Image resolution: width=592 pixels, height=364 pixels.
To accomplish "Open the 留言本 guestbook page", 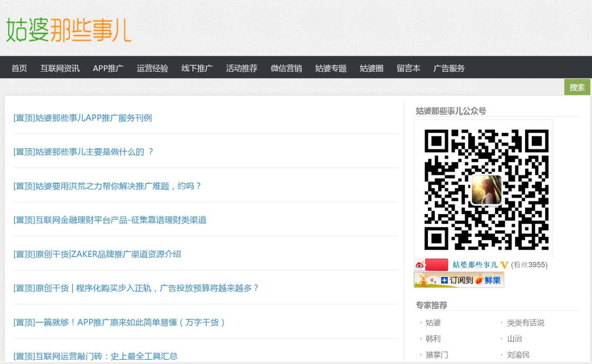I will 409,68.
